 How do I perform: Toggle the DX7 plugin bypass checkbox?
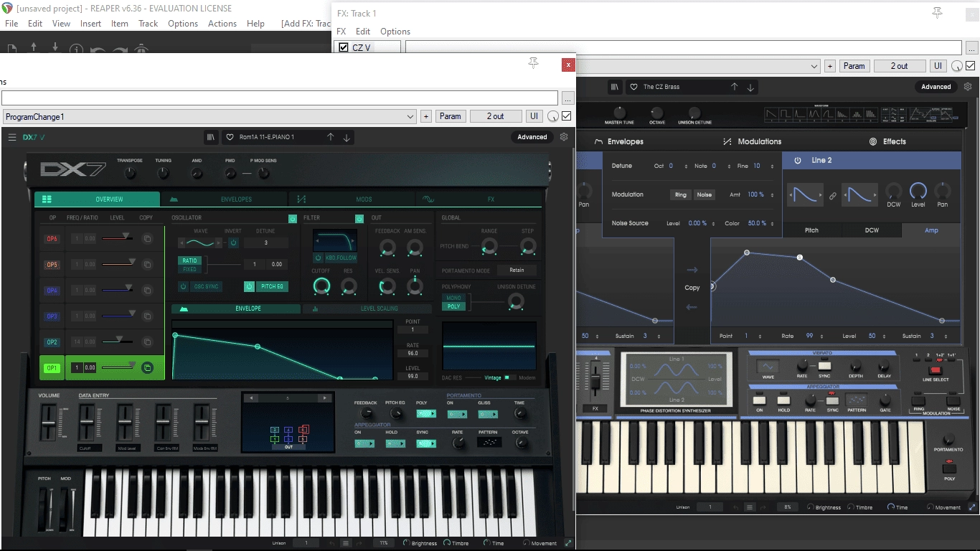(x=567, y=116)
